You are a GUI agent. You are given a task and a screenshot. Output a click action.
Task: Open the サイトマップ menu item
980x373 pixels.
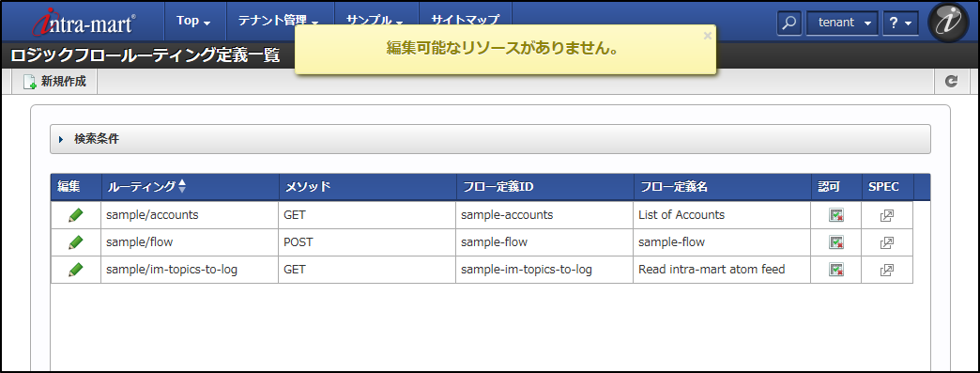click(x=465, y=21)
